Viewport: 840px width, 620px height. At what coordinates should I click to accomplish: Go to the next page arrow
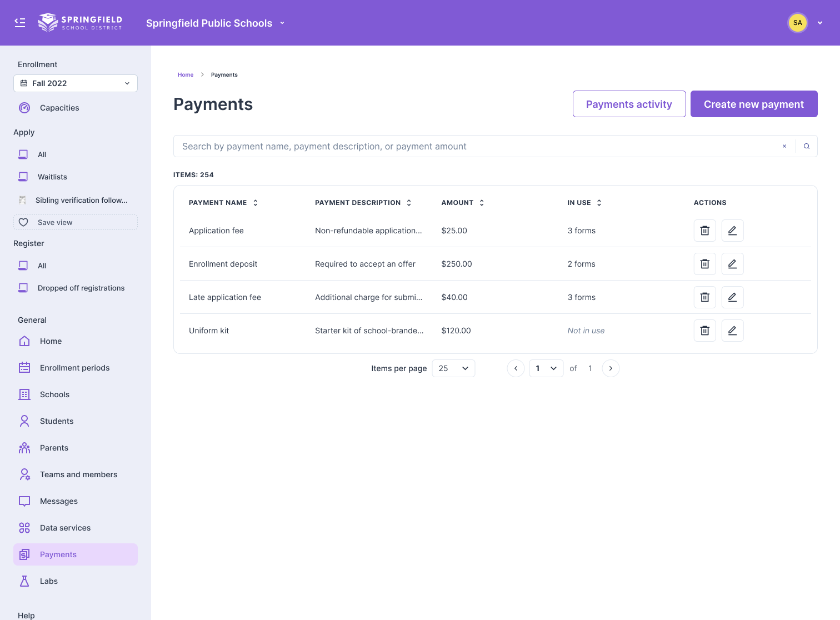tap(611, 368)
